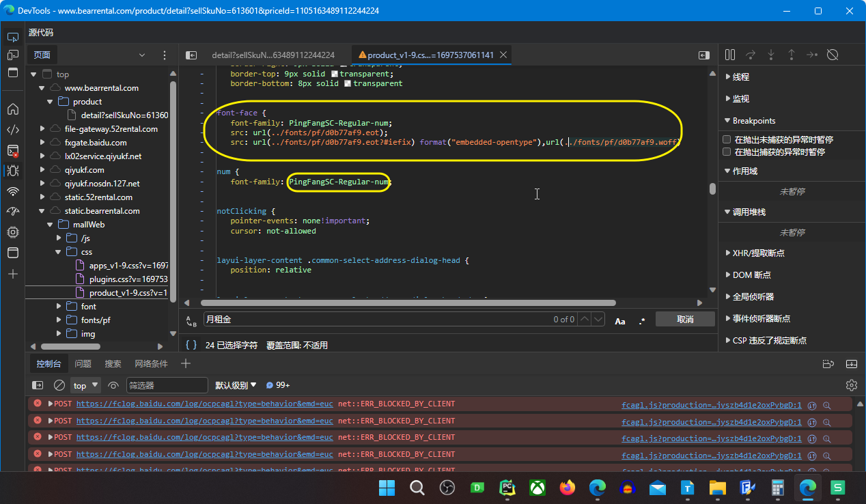Screen dimensions: 866x504
Task: Open the Network wifi icon tool
Action: (x=12, y=191)
